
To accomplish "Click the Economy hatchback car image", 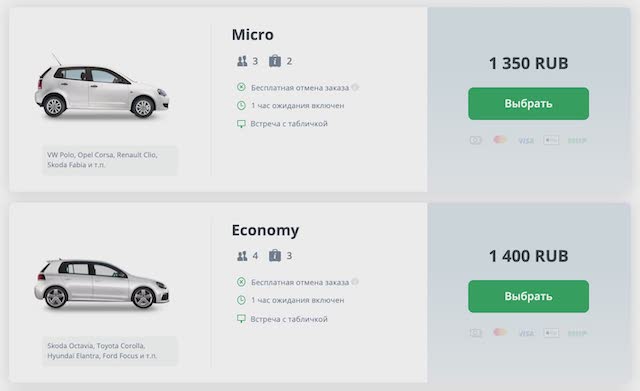I will (102, 283).
